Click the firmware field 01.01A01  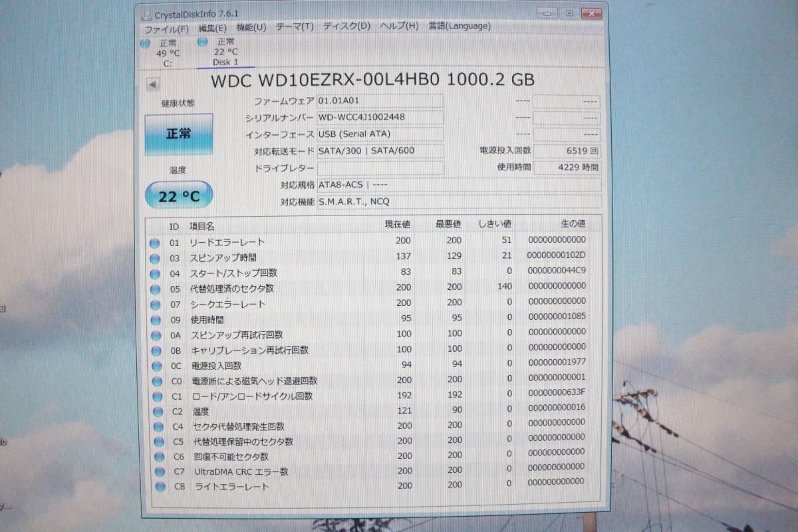pos(380,101)
